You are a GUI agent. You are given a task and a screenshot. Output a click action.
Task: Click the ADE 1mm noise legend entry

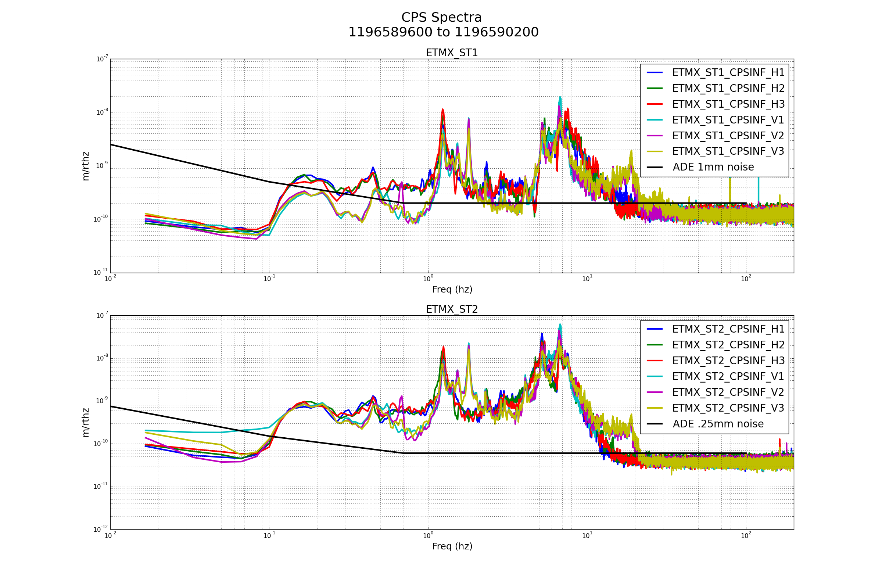pyautogui.click(x=713, y=167)
